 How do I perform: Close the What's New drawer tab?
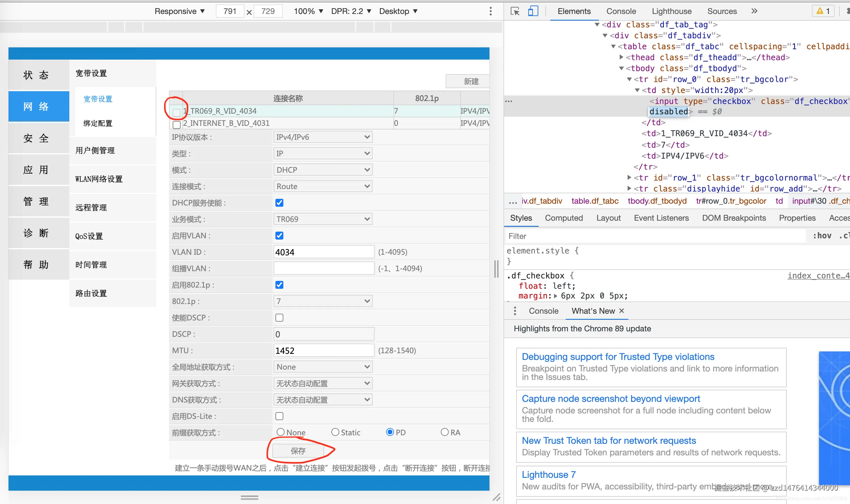621,311
